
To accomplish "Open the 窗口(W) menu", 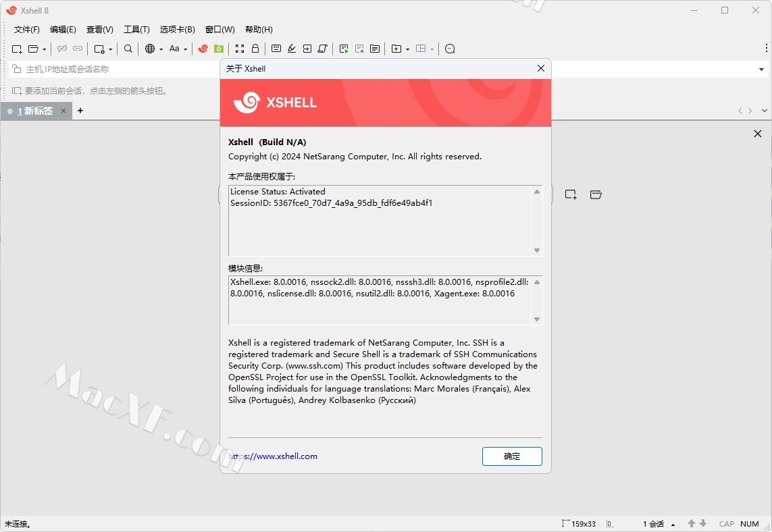I will [x=220, y=30].
